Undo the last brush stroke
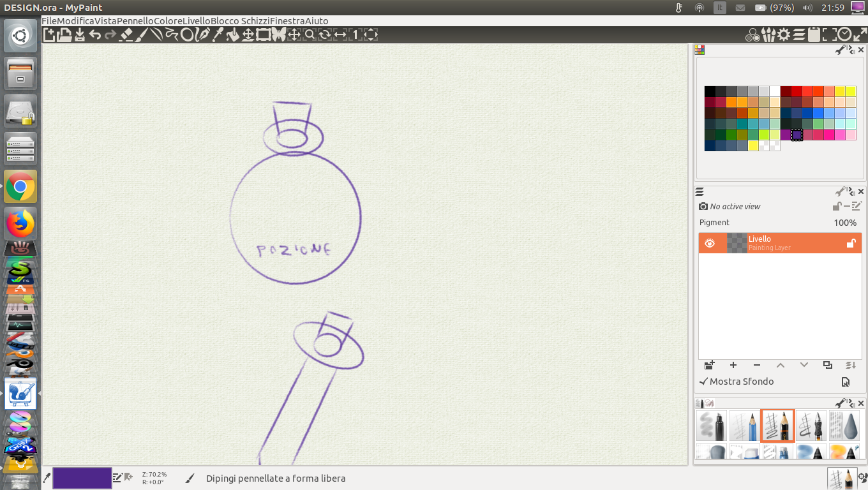The image size is (868, 490). pyautogui.click(x=96, y=35)
